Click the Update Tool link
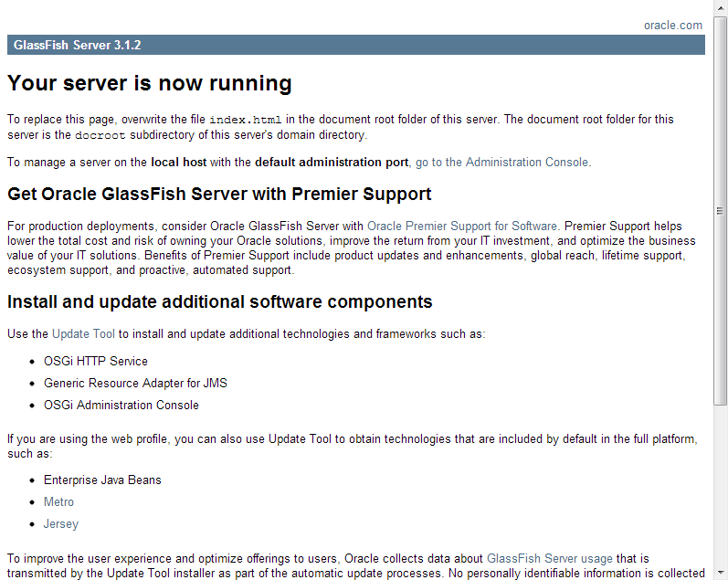 (x=83, y=334)
